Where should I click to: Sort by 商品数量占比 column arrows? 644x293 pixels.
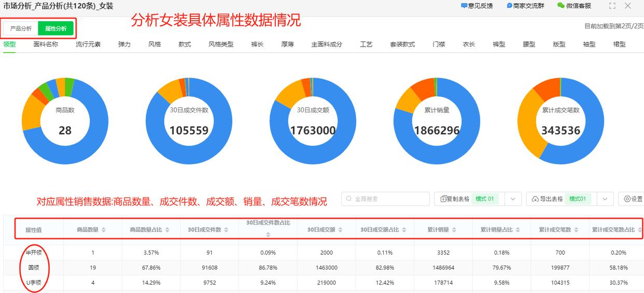167,230
